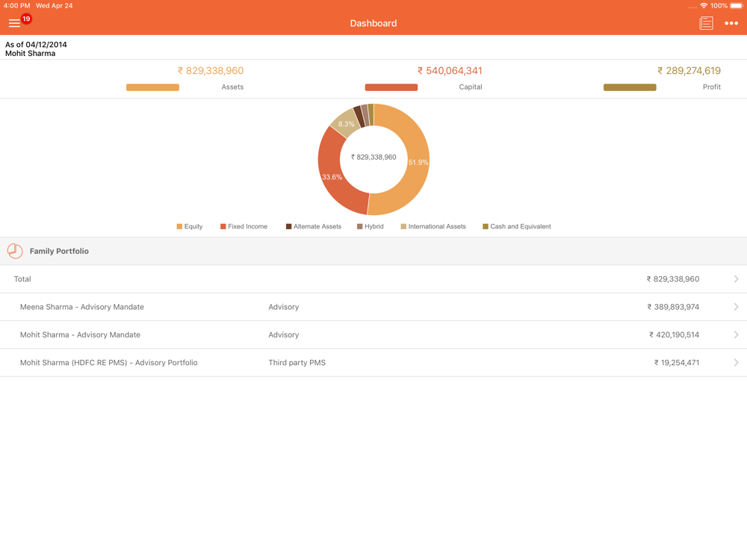Toggle Alternate Assets legend entry
747x560 pixels.
coord(313,226)
